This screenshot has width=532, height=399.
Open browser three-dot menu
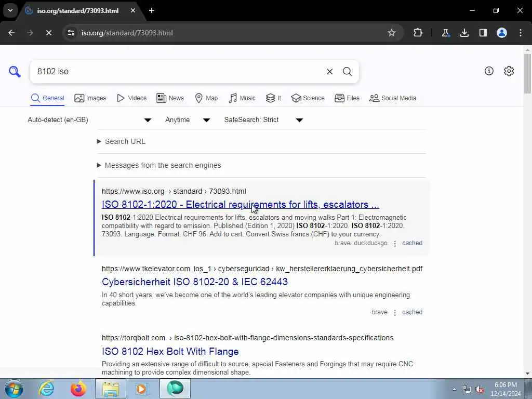[x=521, y=33]
